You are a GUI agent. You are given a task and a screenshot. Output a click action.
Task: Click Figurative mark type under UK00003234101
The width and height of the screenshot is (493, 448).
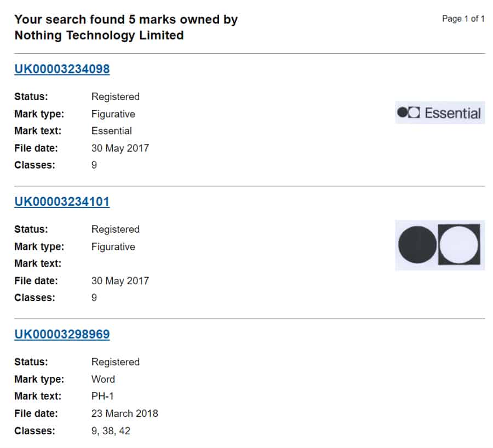tap(113, 246)
